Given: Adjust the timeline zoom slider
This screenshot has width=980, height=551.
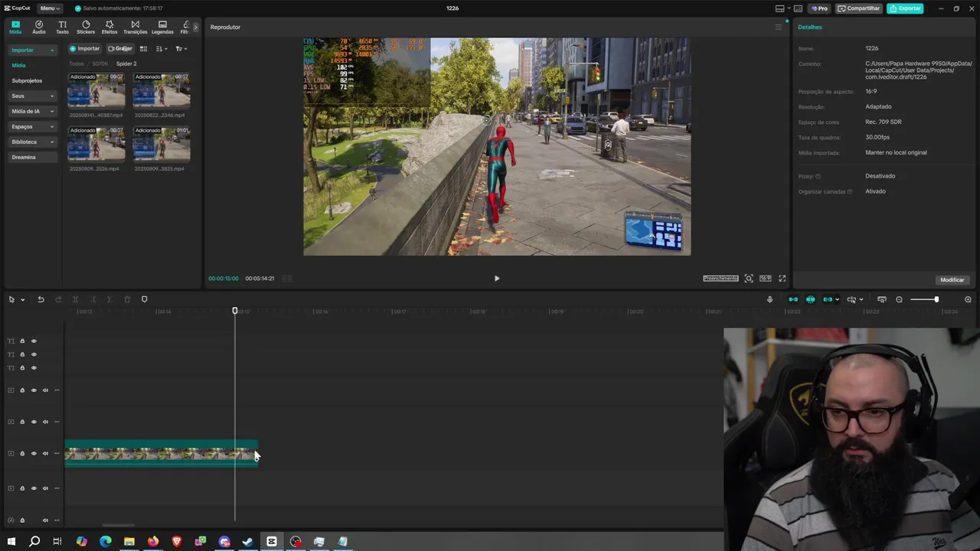Looking at the screenshot, I should (x=936, y=299).
